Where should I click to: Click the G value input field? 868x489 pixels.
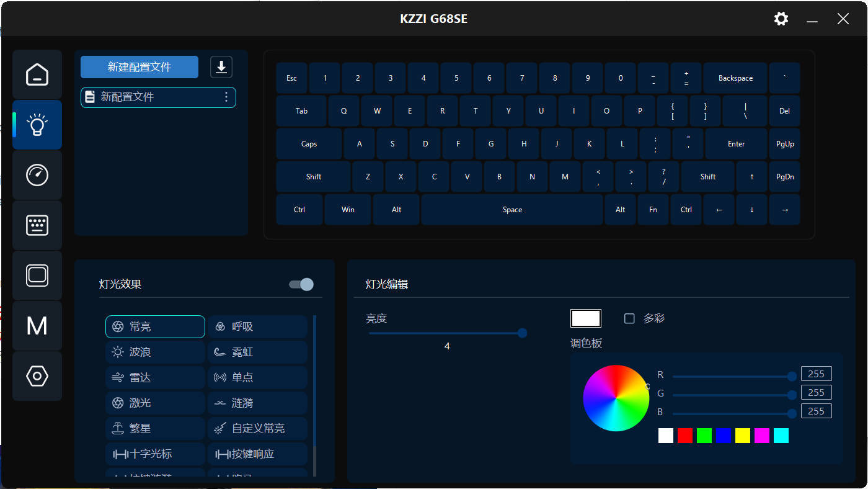817,393
